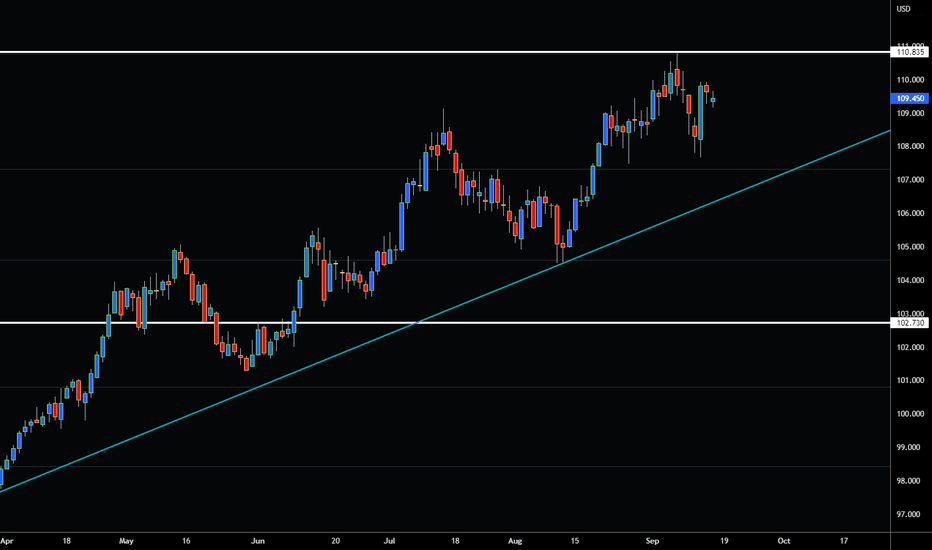Click the 20 date label after Jun
Screen dimensions: 932x550
pyautogui.click(x=336, y=541)
